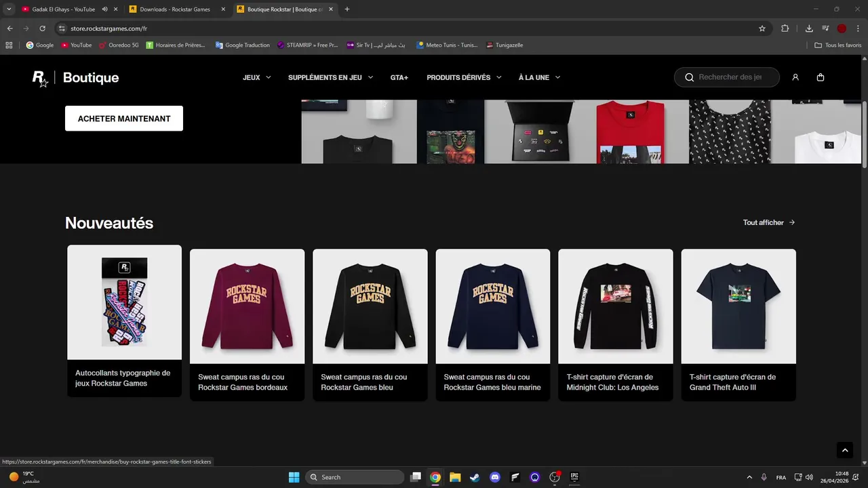Open the Meteo Tunis bookmark

click(448, 45)
